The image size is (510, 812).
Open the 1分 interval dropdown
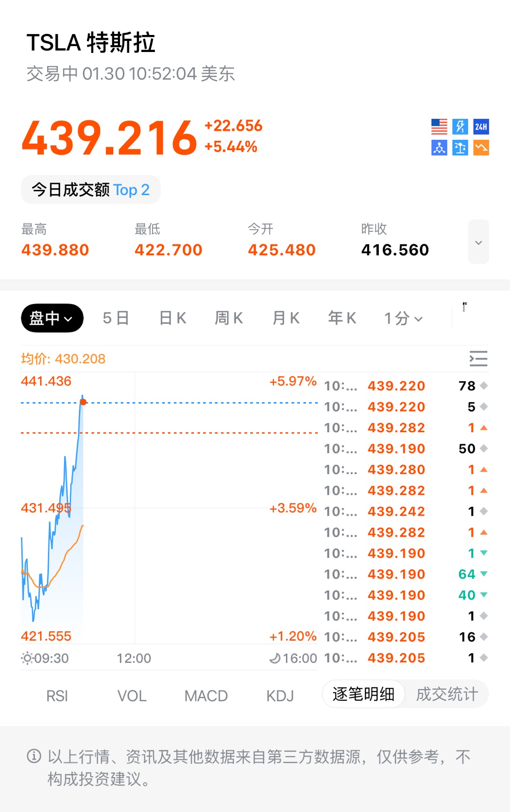(403, 319)
